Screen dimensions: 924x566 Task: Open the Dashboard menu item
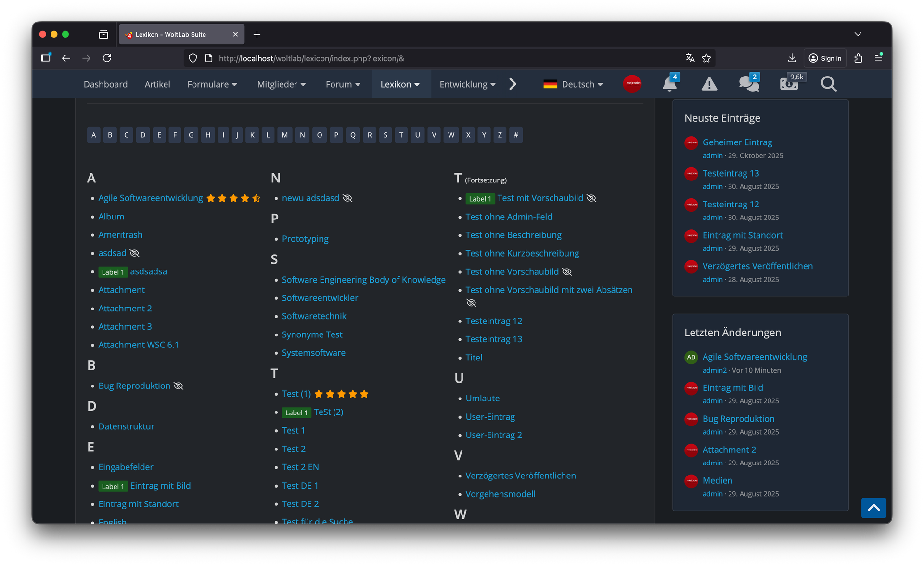(105, 84)
